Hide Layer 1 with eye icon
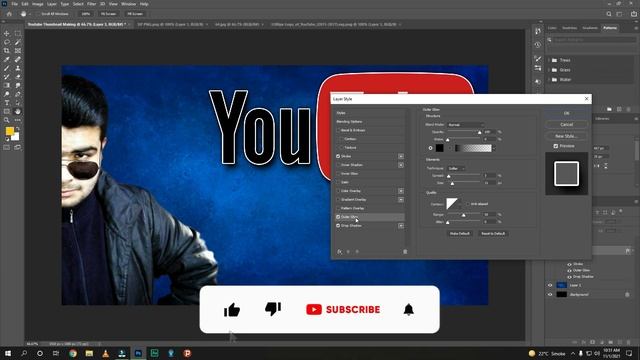The height and width of the screenshot is (360, 640). pos(550,285)
